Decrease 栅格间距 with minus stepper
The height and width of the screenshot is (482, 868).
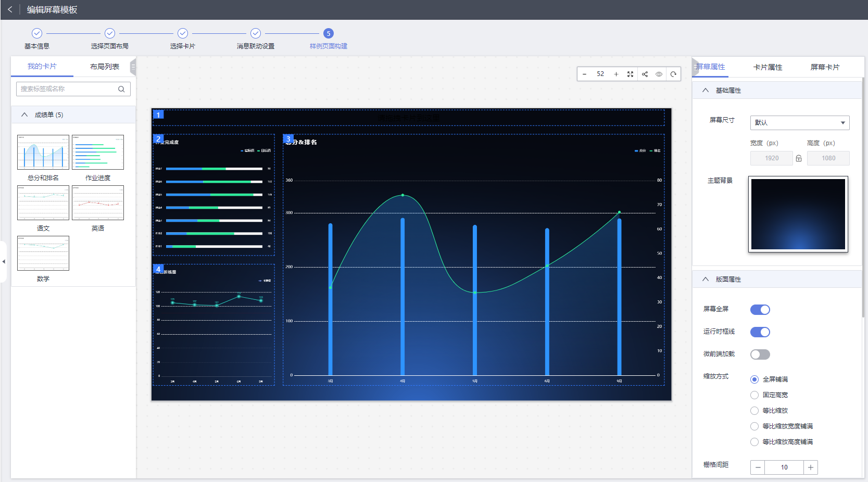[758, 467]
